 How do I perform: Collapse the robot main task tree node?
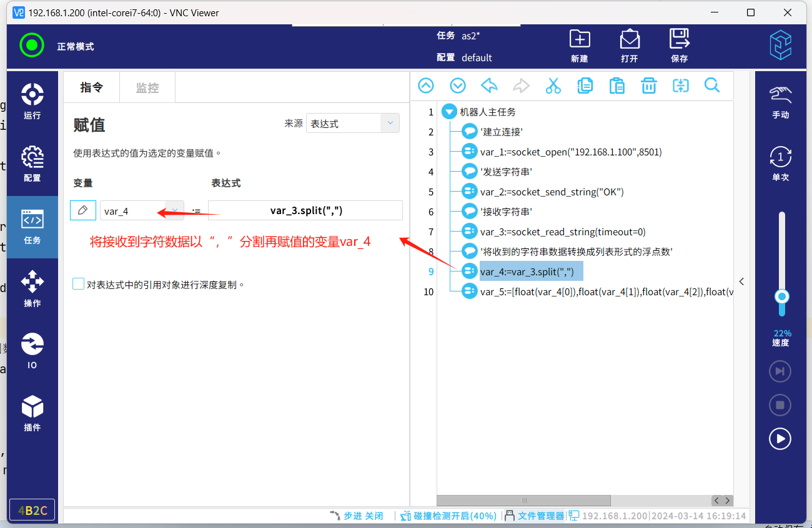click(448, 112)
